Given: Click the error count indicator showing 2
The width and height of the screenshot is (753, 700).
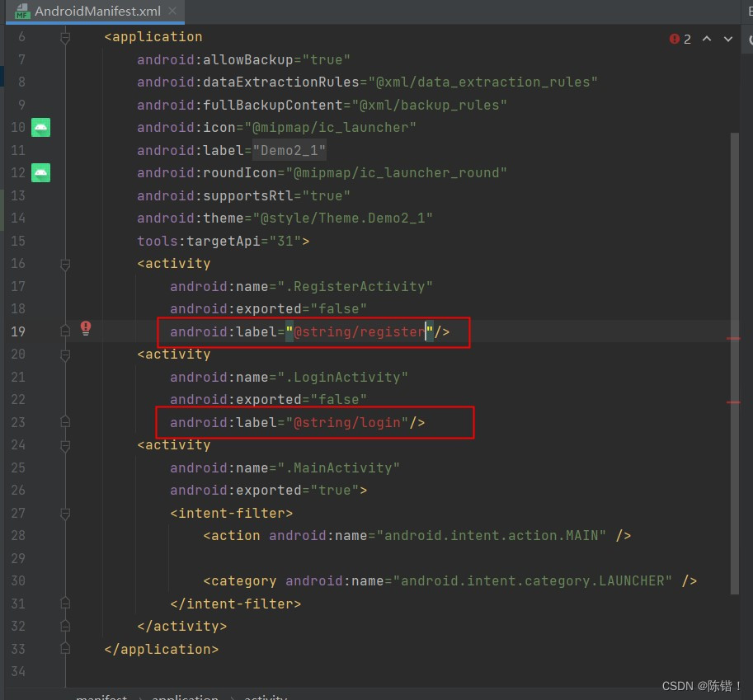Looking at the screenshot, I should click(680, 39).
